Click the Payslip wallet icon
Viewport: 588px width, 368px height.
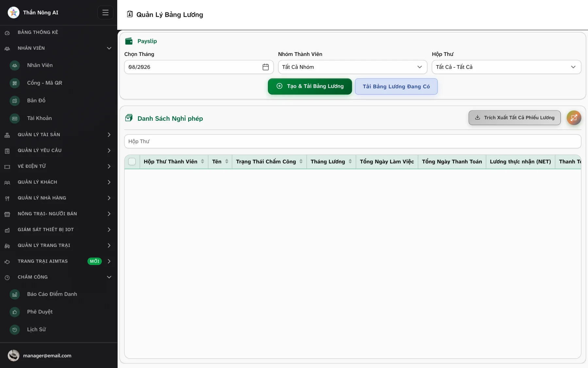coord(129,41)
